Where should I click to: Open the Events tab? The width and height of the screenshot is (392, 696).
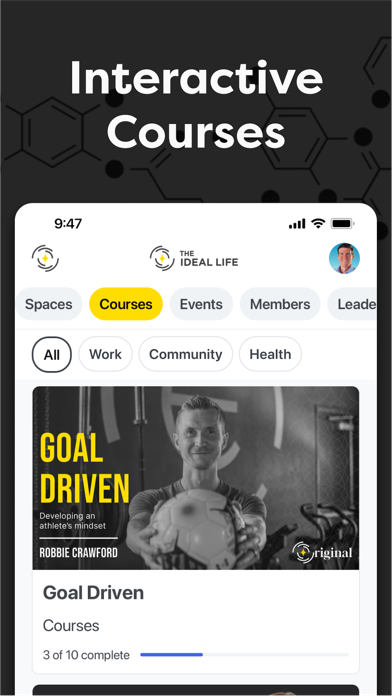pyautogui.click(x=201, y=304)
